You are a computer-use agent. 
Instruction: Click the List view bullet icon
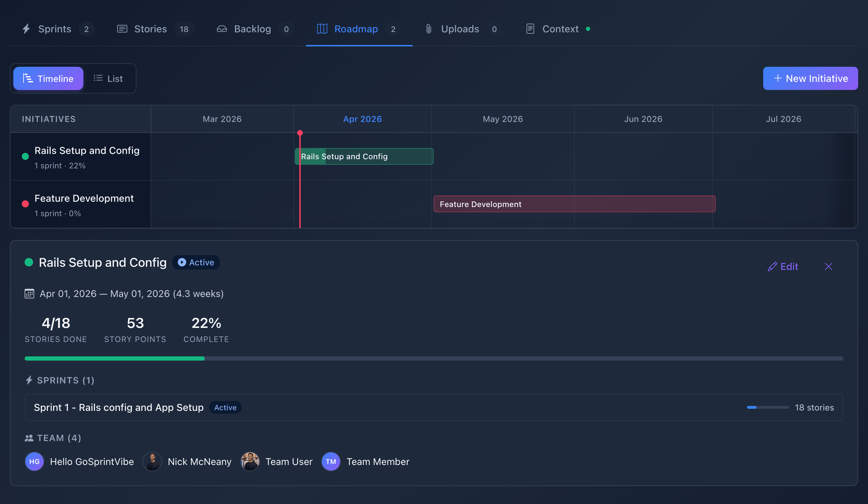[x=98, y=78]
